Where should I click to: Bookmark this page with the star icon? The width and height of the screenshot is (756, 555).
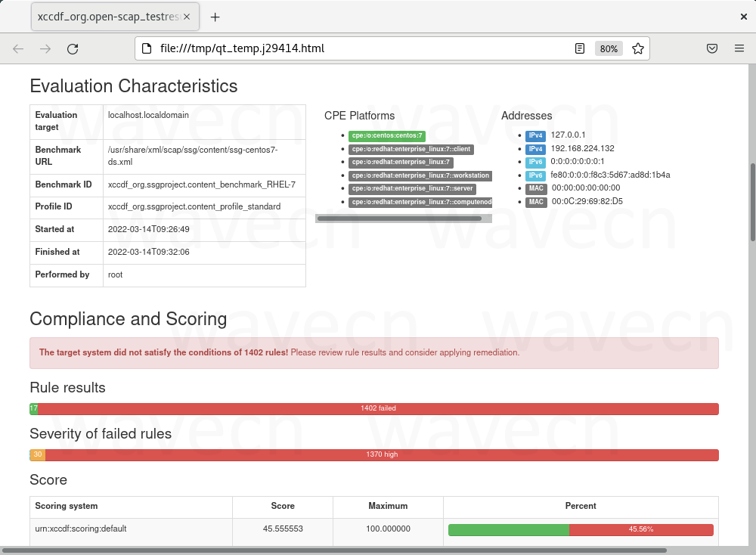click(638, 48)
